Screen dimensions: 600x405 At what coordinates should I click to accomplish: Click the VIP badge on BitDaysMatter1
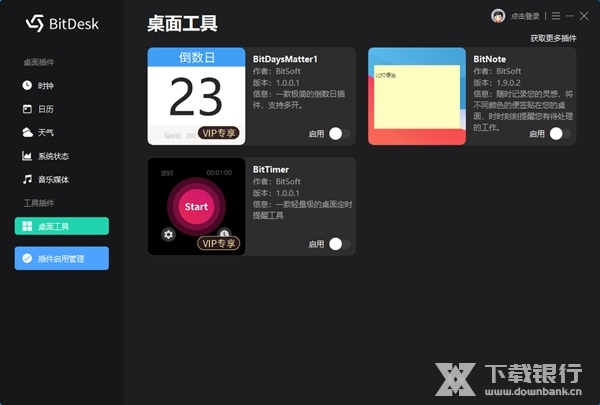(218, 133)
